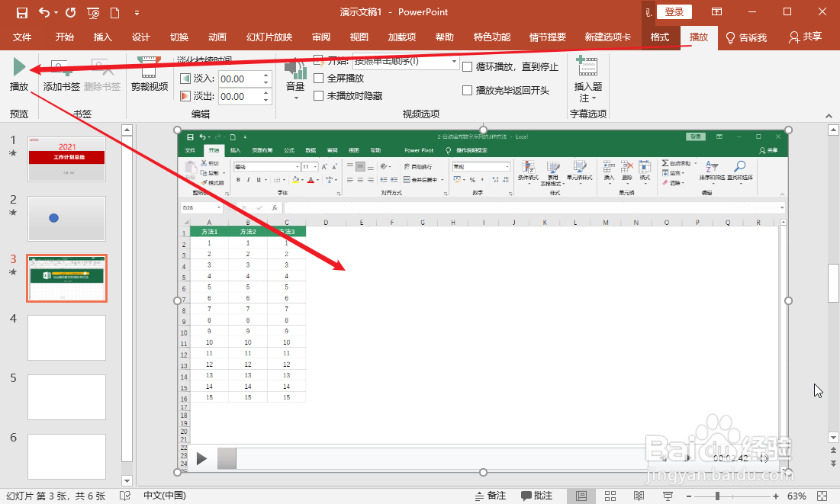
Task: Click the main editor scroll up arrow
Action: pos(833,130)
